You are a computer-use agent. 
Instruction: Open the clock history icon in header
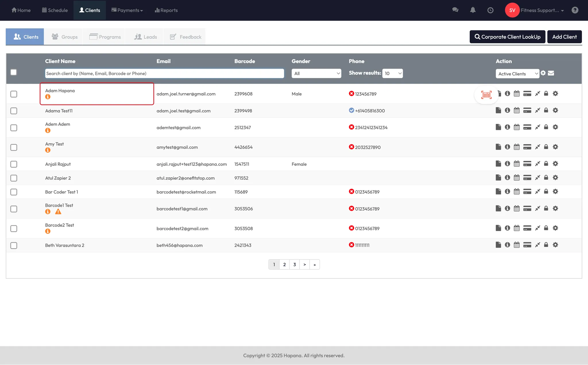pos(490,10)
